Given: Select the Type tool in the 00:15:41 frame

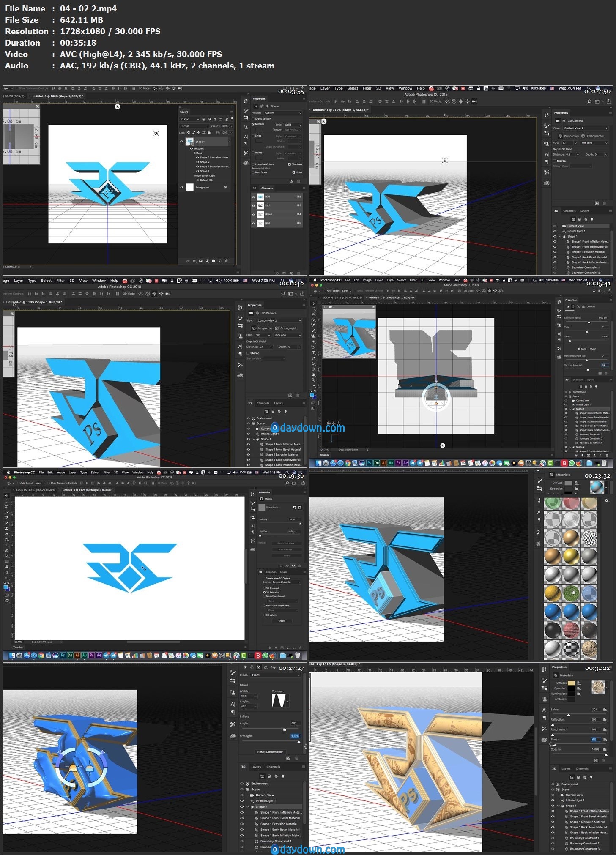Looking at the screenshot, I should (313, 352).
